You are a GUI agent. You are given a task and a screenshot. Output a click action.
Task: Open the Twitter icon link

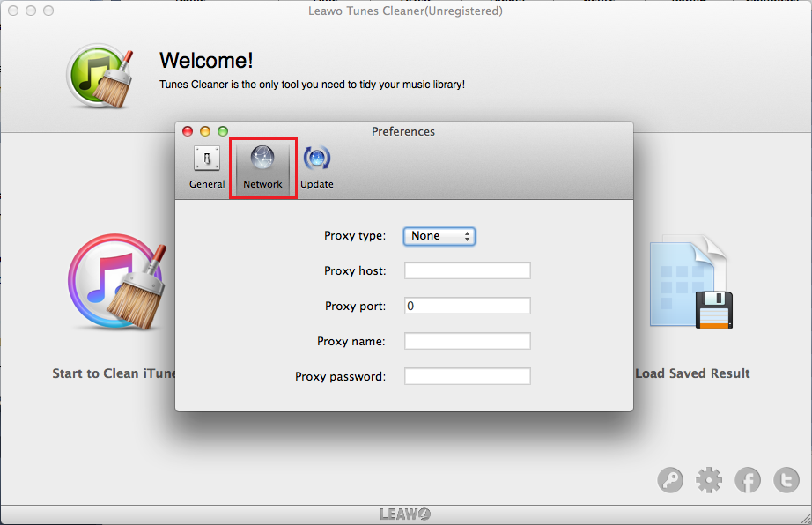coord(786,480)
